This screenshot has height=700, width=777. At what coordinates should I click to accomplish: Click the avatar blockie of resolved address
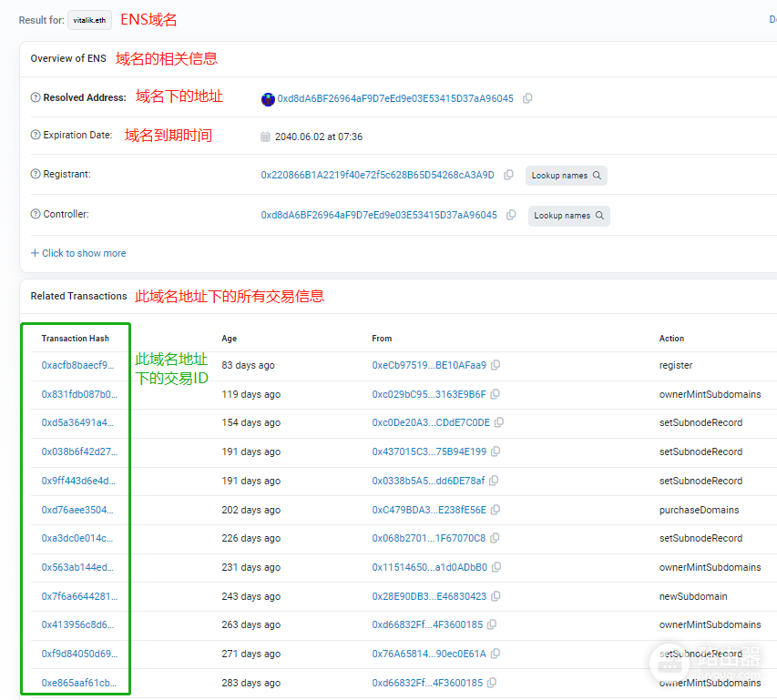pyautogui.click(x=268, y=99)
